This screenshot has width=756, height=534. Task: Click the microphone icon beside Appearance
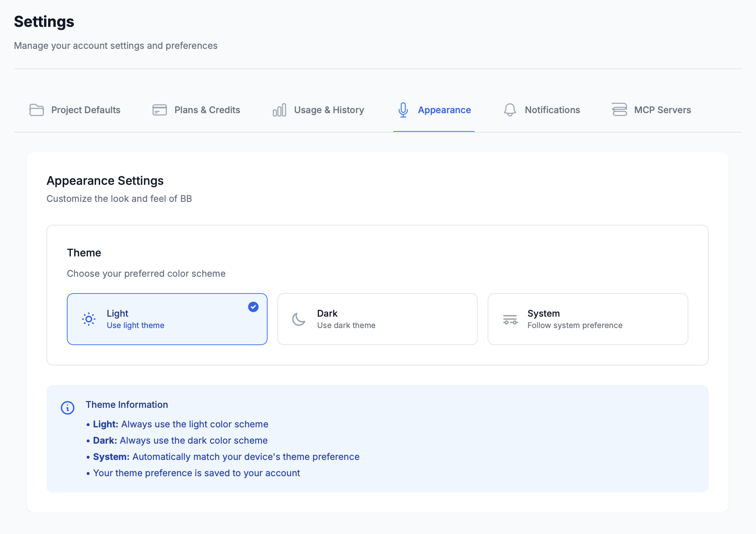coord(403,110)
